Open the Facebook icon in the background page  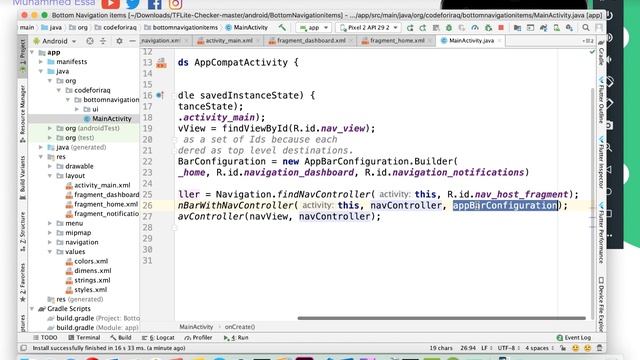155,4
